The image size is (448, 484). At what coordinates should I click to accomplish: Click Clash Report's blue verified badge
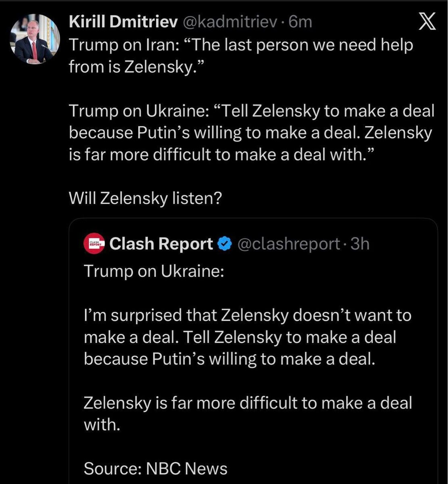[x=225, y=244]
